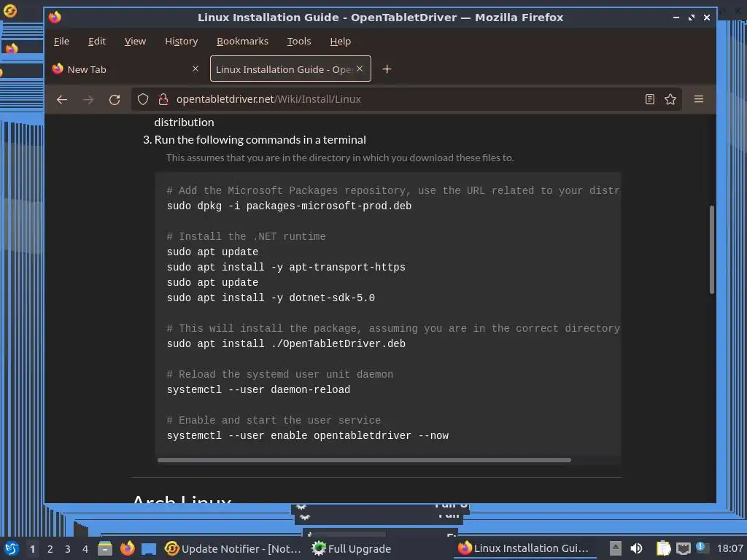Launch Firefox from taskbar quick launch
The width and height of the screenshot is (747, 560).
127,548
